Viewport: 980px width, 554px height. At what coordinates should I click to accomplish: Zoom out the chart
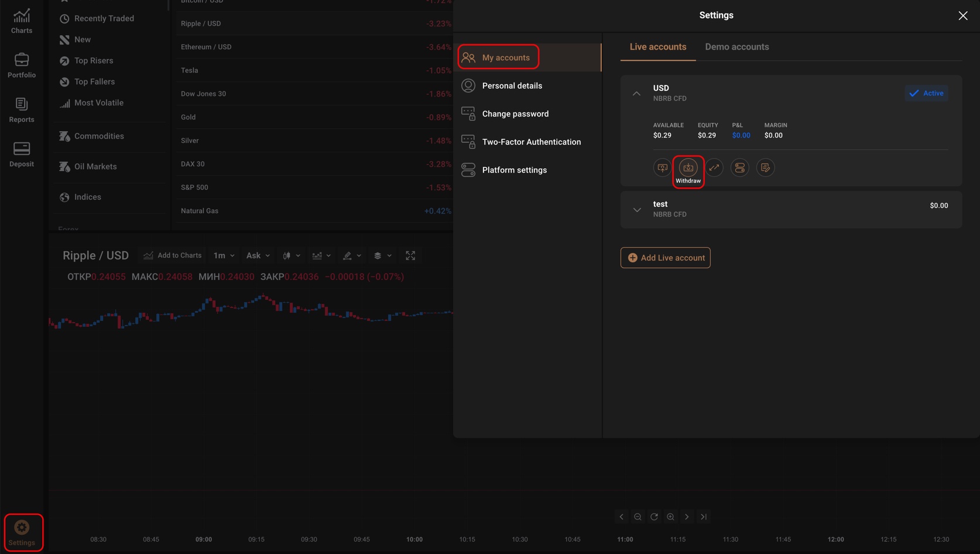pyautogui.click(x=638, y=517)
